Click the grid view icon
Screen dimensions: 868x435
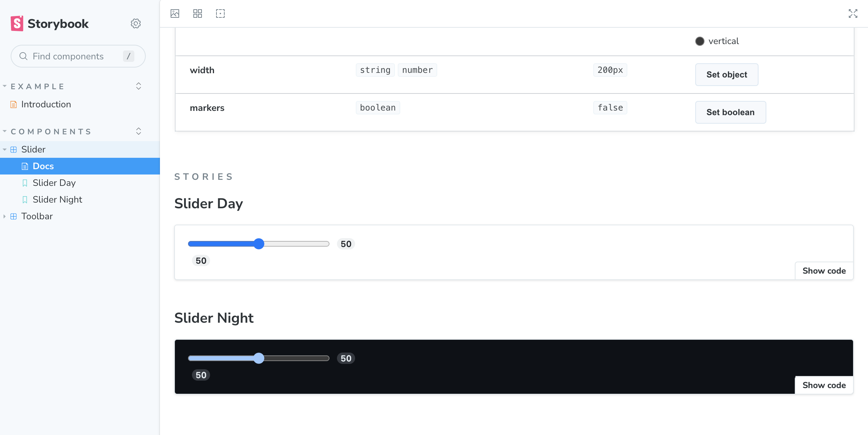198,13
